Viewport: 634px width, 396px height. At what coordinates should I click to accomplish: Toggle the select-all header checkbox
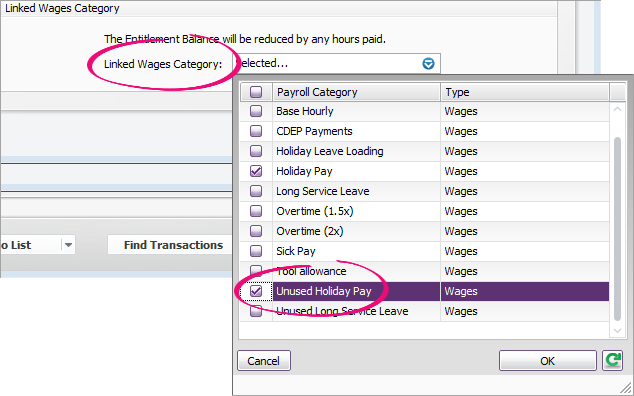[256, 92]
